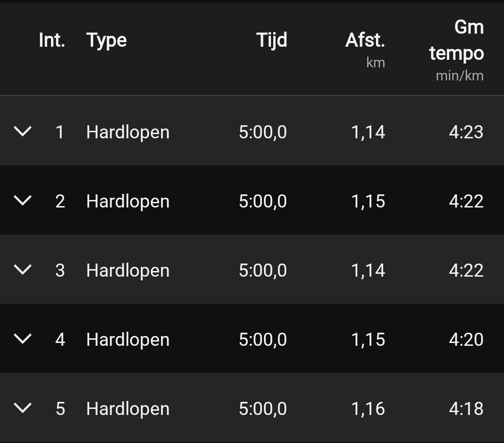The image size is (504, 443).
Task: Click Hardlopen in interval 2 row
Action: 128,201
